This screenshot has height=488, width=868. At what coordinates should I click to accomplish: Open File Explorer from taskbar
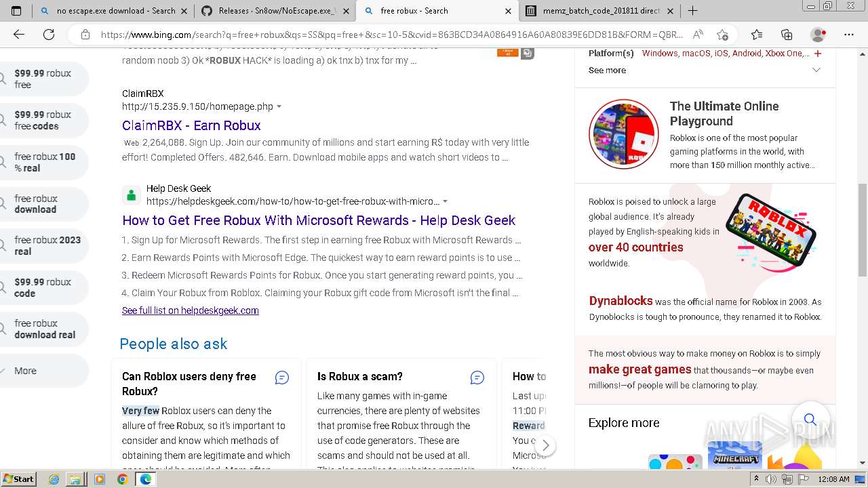75,479
